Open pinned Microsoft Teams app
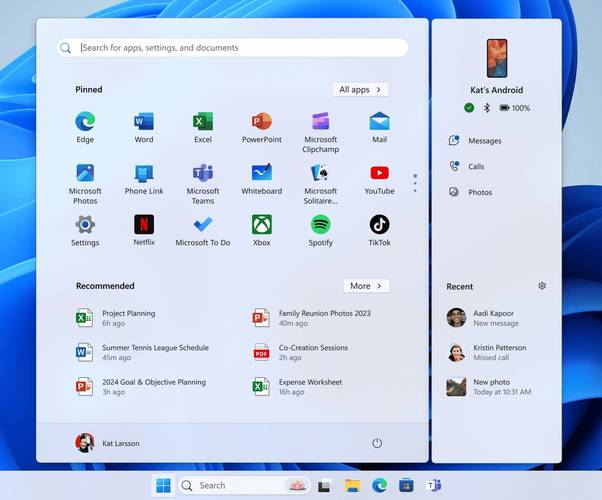Viewport: 602px width, 500px height. tap(203, 184)
